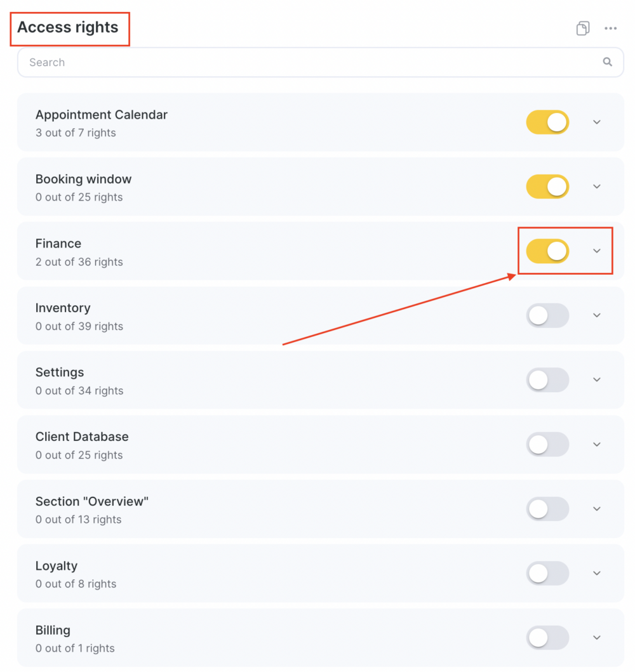Click the copy access rights icon
The height and width of the screenshot is (672, 635).
(x=583, y=29)
